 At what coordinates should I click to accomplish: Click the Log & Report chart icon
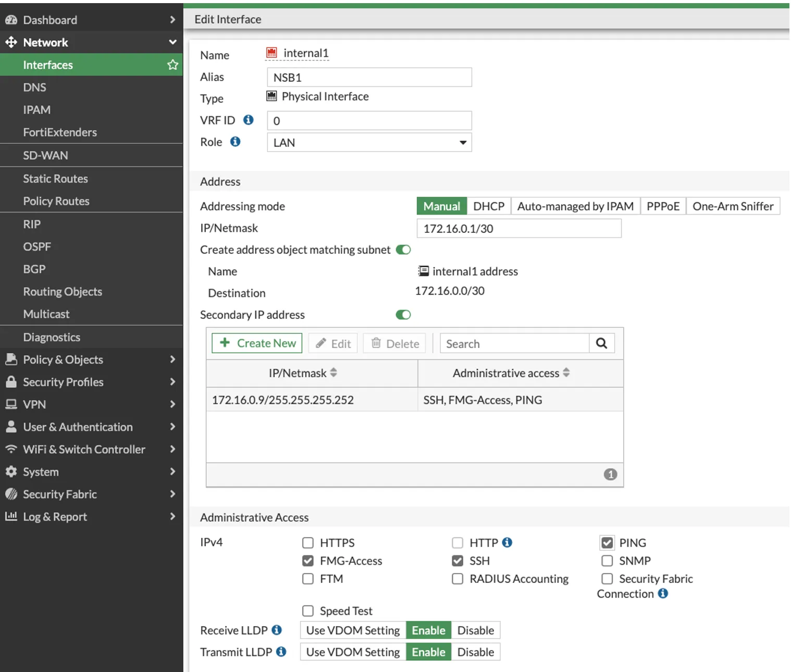point(11,516)
